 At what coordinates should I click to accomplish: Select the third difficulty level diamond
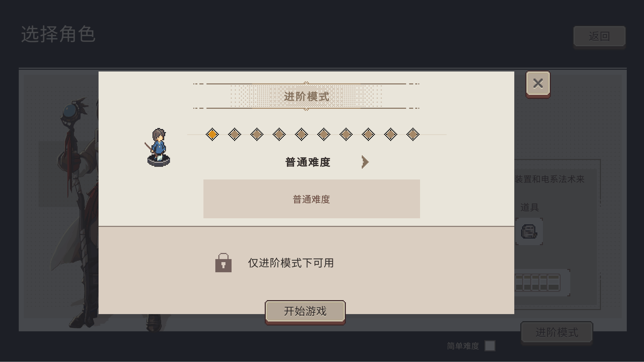257,134
